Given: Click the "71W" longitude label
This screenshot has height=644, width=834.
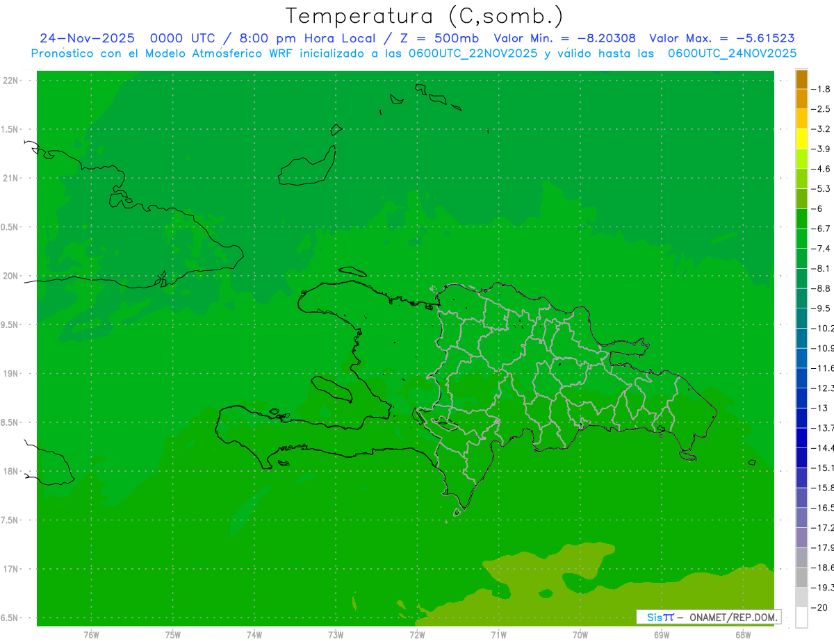Looking at the screenshot, I should [x=498, y=634].
